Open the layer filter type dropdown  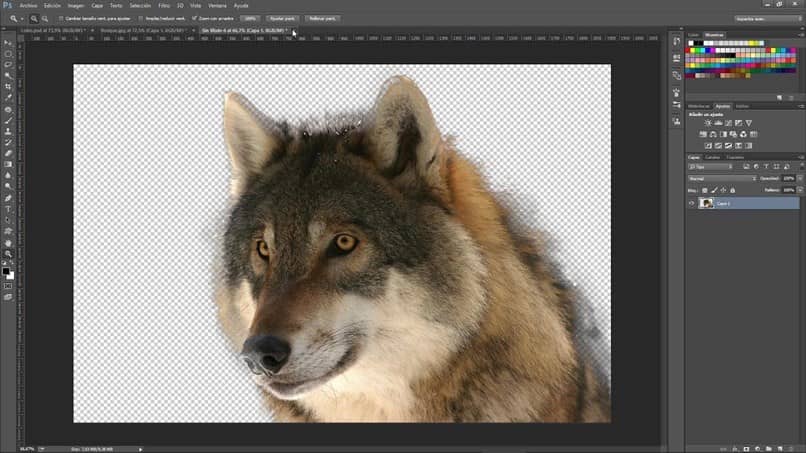click(x=708, y=166)
